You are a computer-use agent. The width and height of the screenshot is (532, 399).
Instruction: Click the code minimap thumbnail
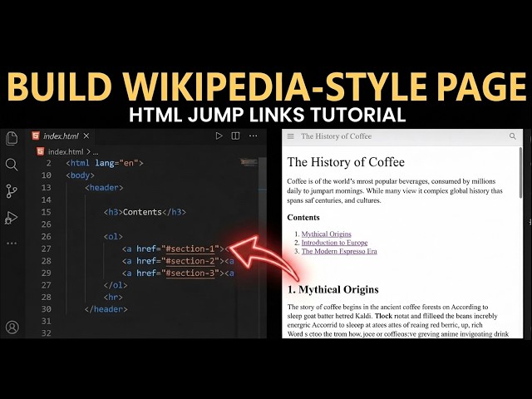pyautogui.click(x=249, y=162)
